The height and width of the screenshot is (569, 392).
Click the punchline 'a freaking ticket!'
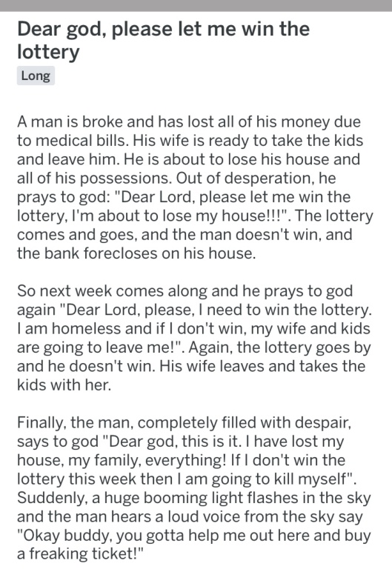point(81,554)
